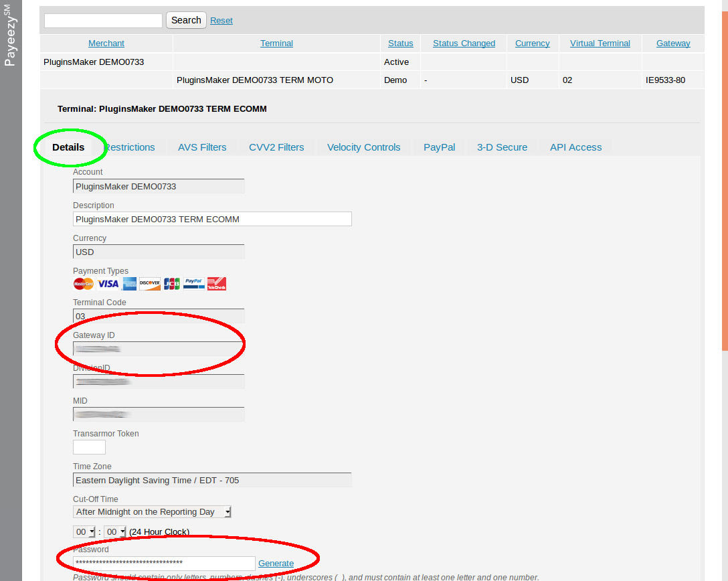The image size is (728, 581).
Task: Open the 3-D Secure tab
Action: (502, 147)
